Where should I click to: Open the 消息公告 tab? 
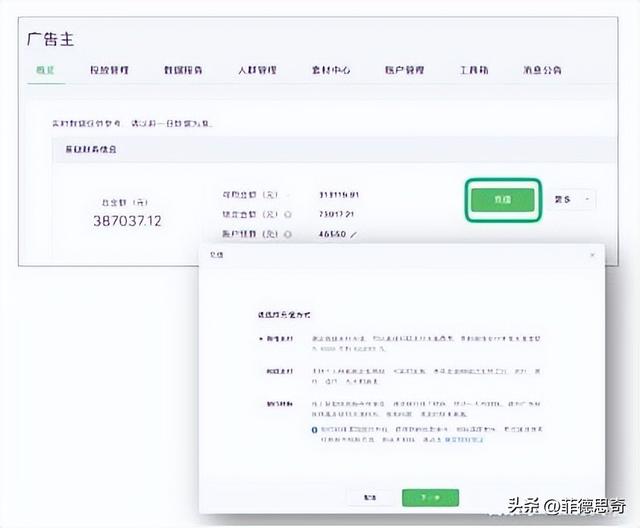542,70
